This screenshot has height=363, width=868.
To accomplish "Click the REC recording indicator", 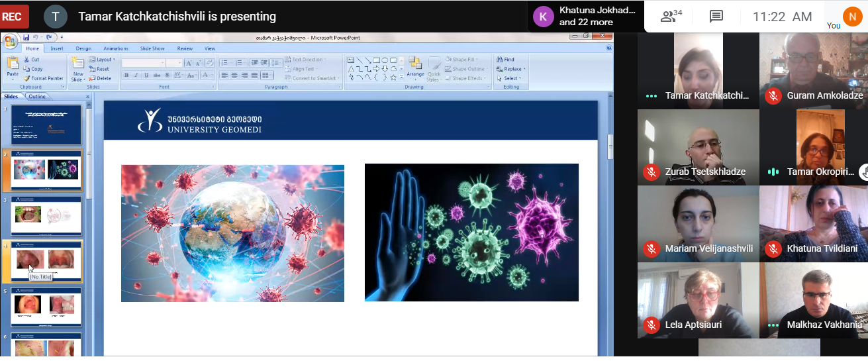I will [x=15, y=17].
